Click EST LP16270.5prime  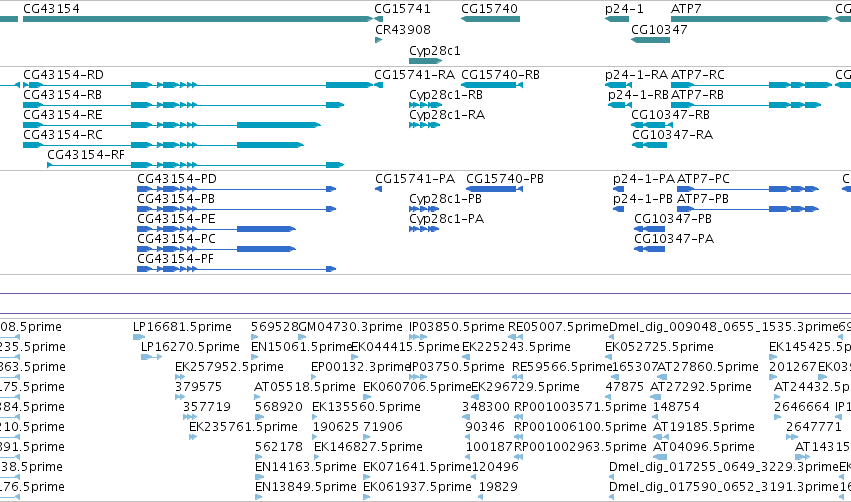pyautogui.click(x=190, y=347)
